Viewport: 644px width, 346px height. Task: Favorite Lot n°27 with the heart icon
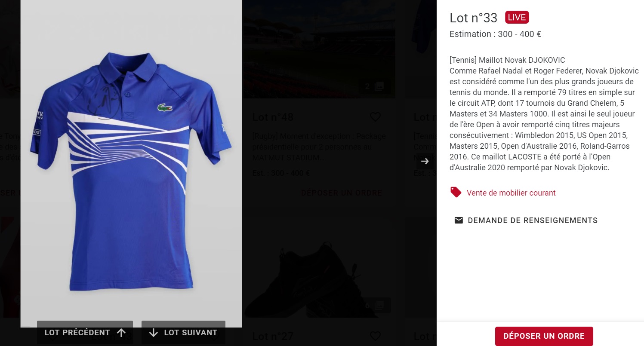point(376,336)
